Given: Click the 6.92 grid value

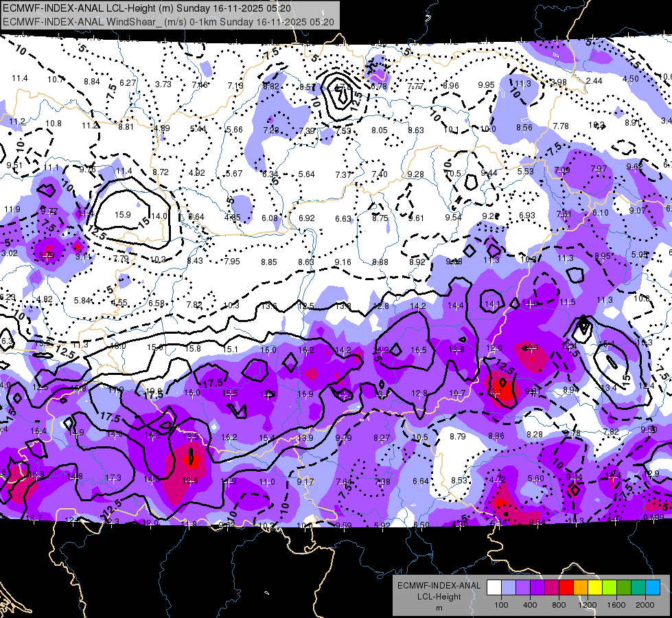Looking at the screenshot, I should coord(306,218).
